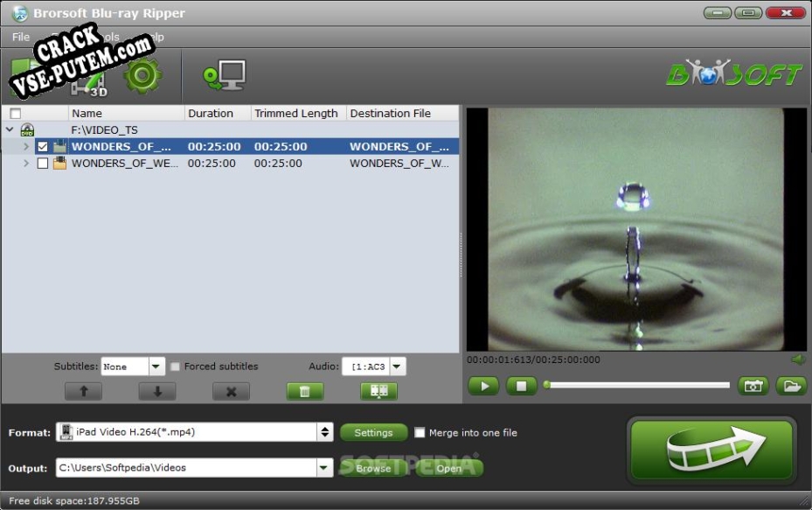Click the green trash can button

click(305, 391)
